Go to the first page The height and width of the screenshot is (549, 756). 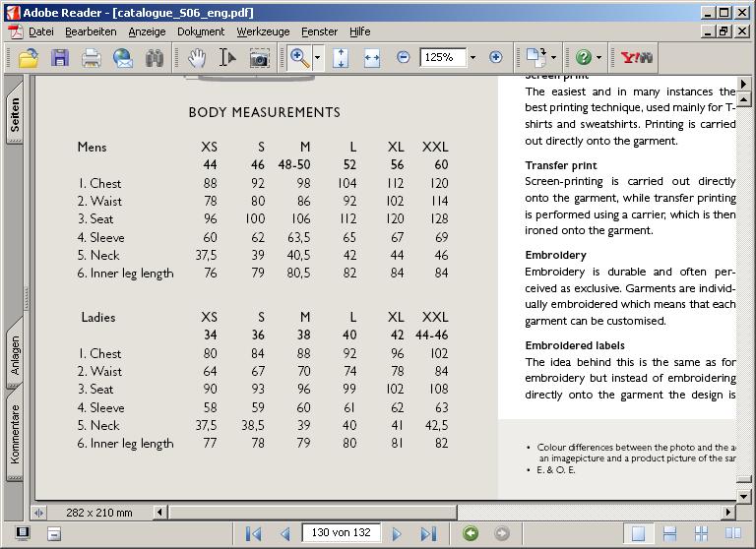coord(253,533)
